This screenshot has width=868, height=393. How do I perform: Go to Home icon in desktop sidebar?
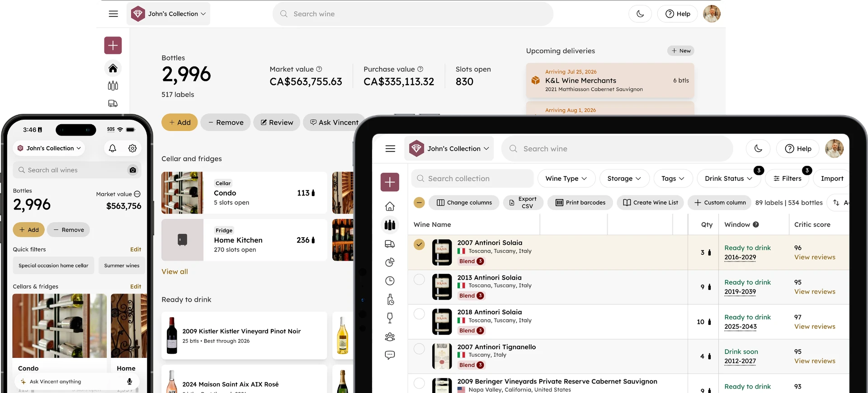click(x=113, y=68)
